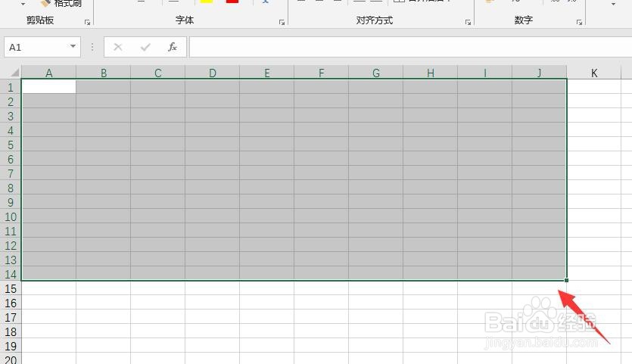Select row 7 header
The width and height of the screenshot is (632, 364).
(11, 173)
